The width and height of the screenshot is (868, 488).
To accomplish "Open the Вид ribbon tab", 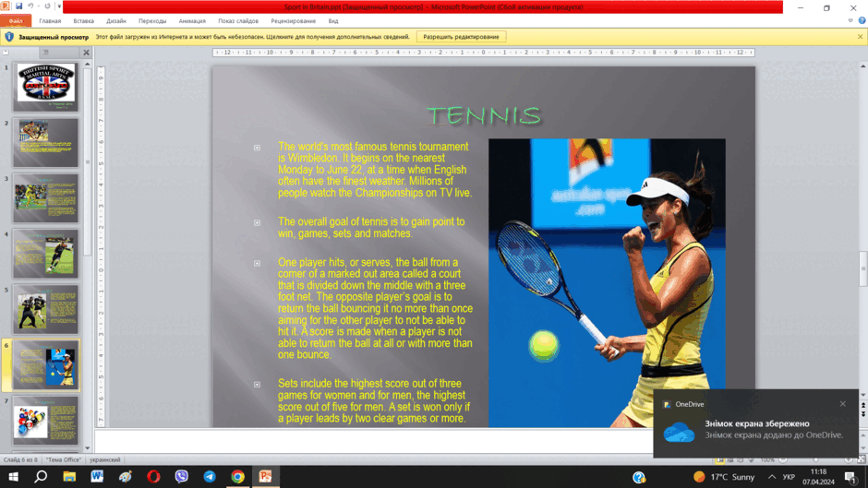I will pos(333,21).
